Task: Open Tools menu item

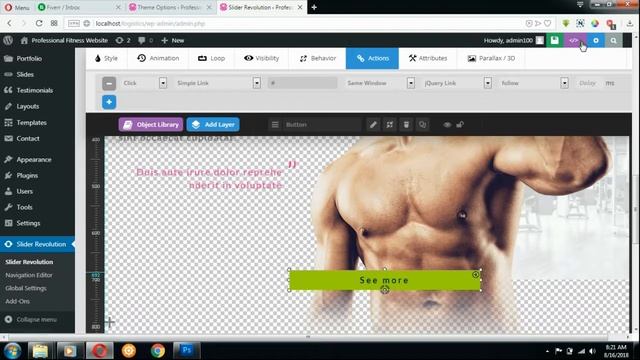Action: point(24,207)
